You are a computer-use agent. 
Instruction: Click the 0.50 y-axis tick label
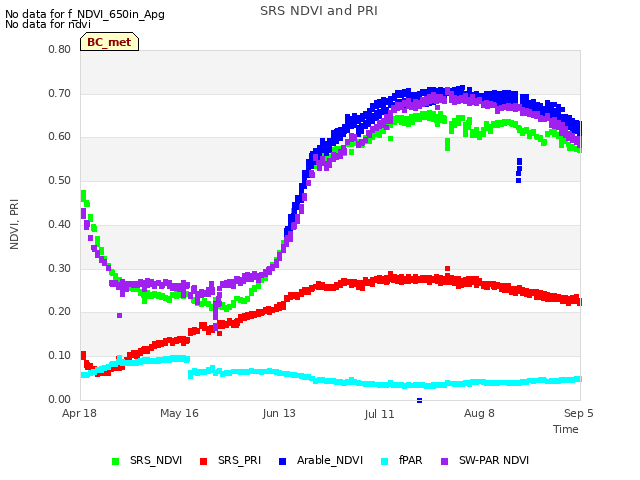[60, 180]
